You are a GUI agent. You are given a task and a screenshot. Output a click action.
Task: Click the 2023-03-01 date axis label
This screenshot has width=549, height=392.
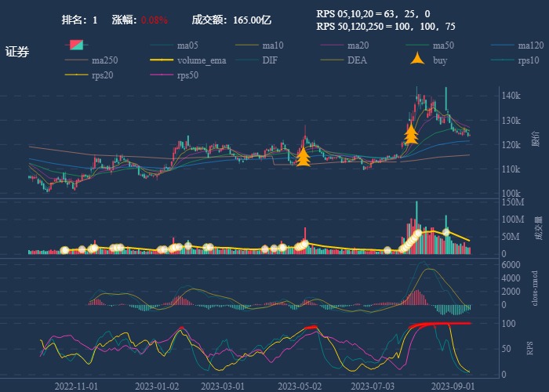click(x=222, y=386)
